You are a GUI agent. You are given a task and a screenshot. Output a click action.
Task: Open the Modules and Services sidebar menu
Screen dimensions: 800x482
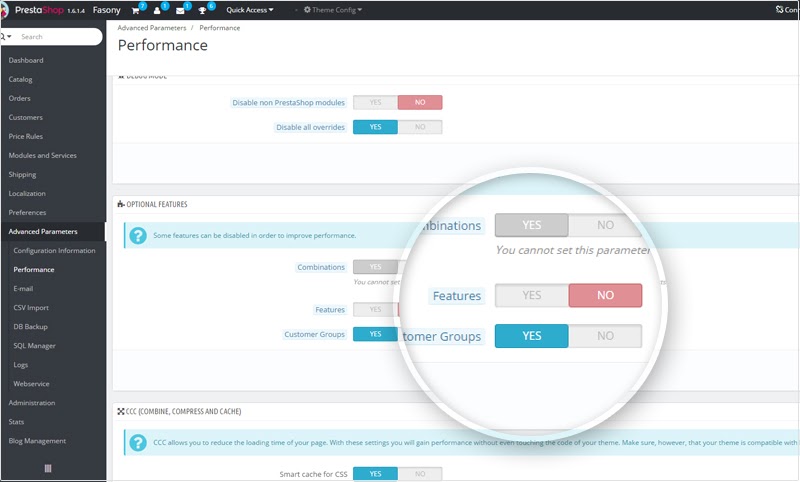click(42, 155)
